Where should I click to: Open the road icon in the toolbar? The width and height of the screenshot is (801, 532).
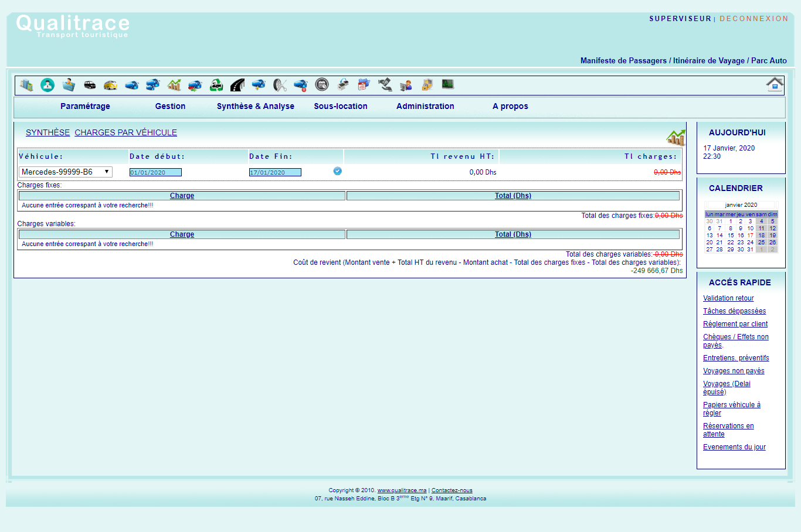coord(237,85)
